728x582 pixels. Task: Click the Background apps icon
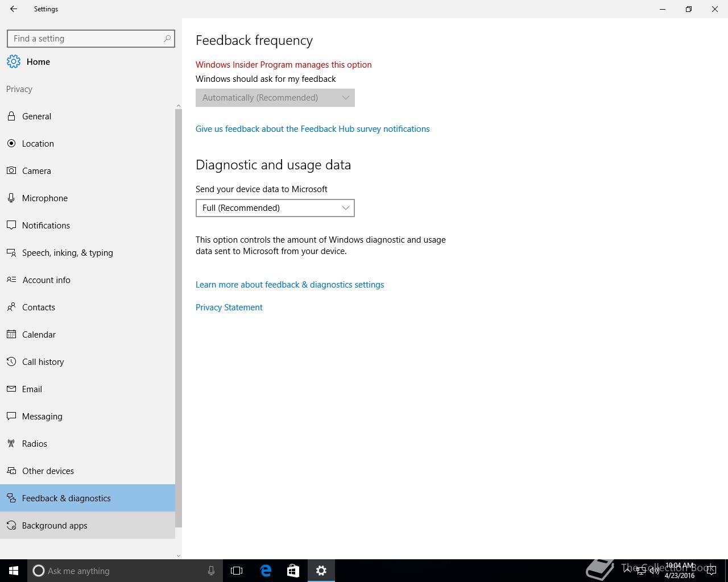click(11, 525)
